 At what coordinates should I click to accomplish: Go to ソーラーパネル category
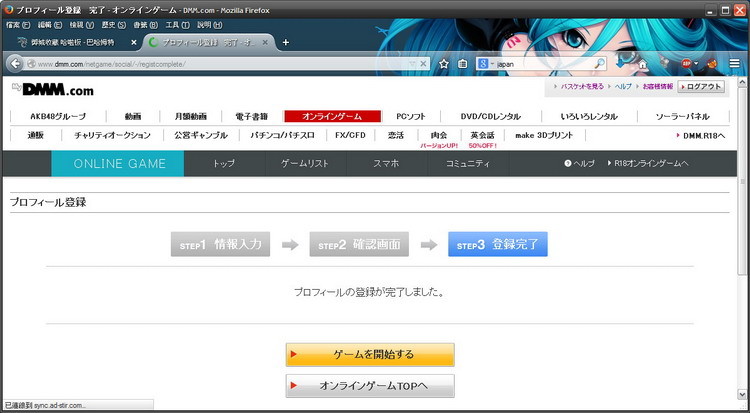(683, 116)
